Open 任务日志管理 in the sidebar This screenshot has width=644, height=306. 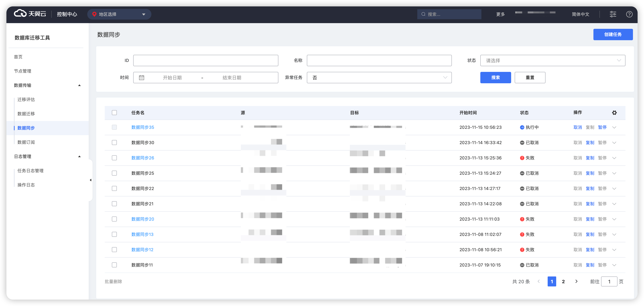pos(30,171)
